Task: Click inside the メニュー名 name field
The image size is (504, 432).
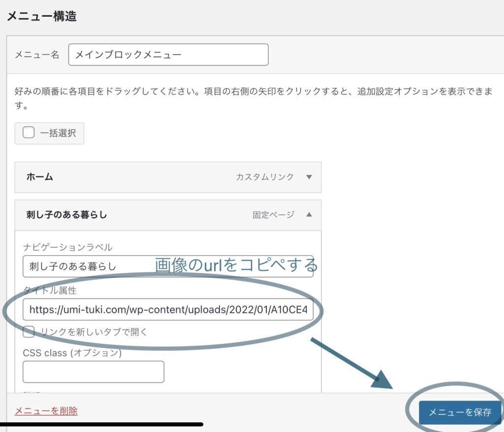Action: click(x=168, y=55)
